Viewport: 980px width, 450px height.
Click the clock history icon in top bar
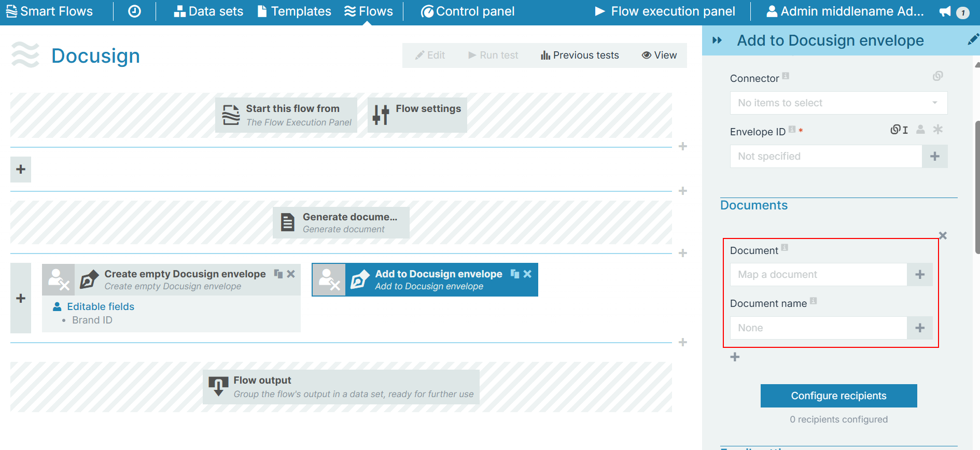click(x=134, y=11)
